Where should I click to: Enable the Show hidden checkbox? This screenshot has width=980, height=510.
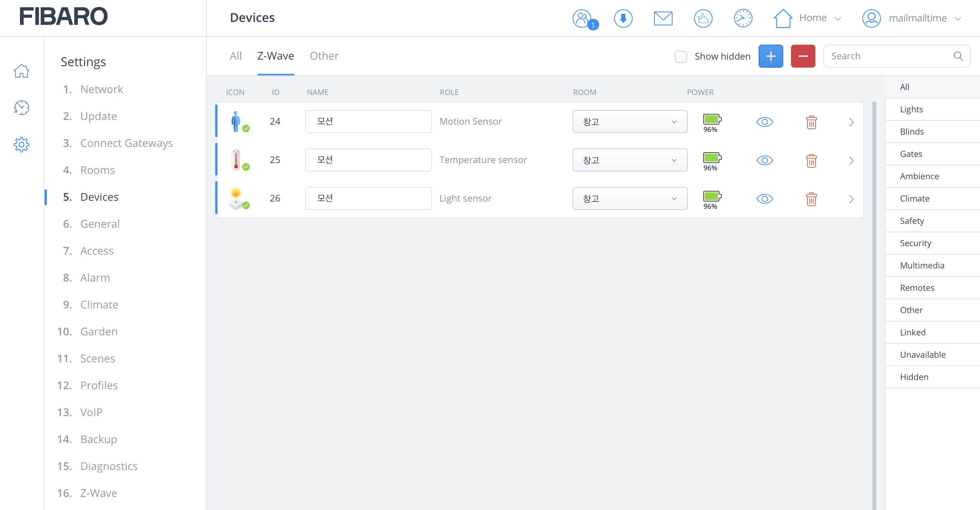[681, 57]
